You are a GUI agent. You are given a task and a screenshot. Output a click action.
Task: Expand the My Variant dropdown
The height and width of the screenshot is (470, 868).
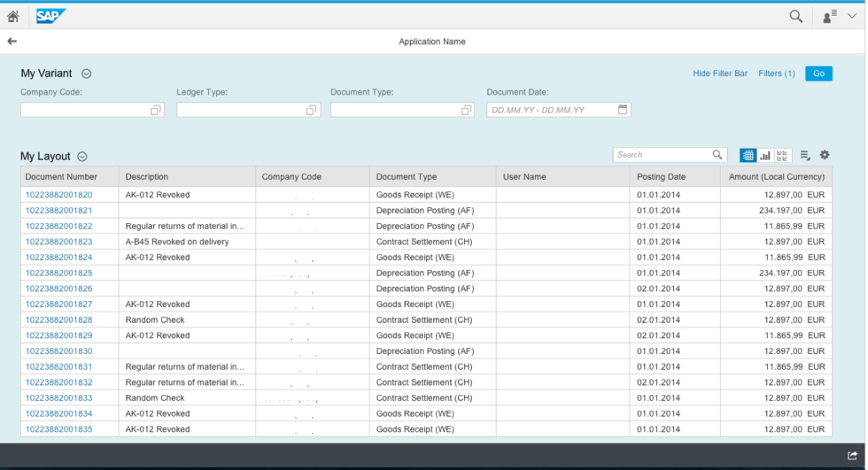(x=87, y=73)
